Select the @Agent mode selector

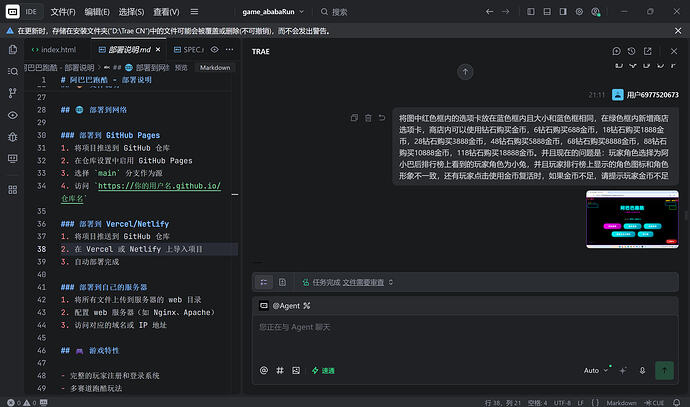point(285,306)
